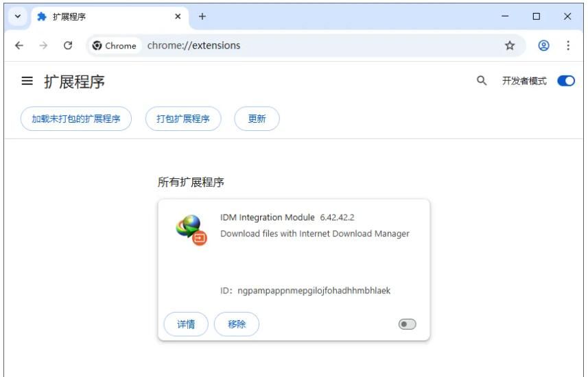Go back with the back arrow

(19, 45)
